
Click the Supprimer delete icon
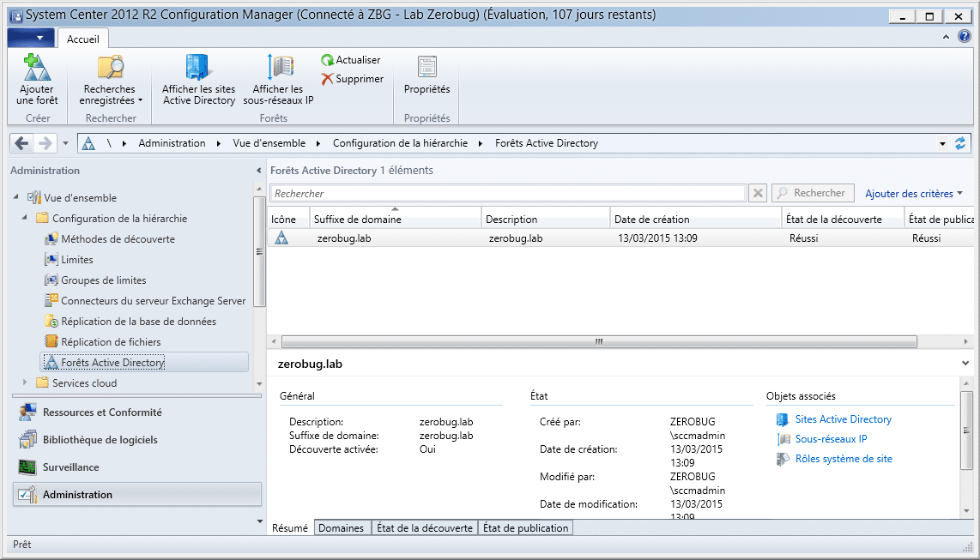[328, 79]
